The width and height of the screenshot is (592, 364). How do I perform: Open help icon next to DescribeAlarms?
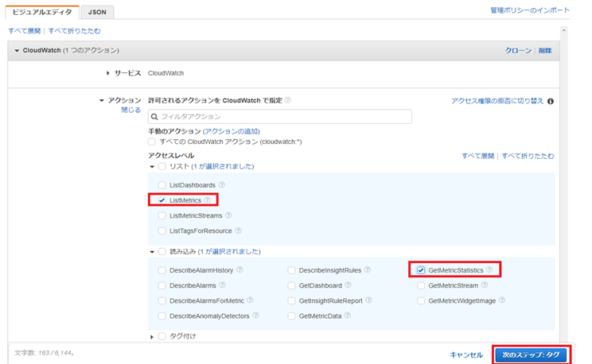tap(222, 285)
